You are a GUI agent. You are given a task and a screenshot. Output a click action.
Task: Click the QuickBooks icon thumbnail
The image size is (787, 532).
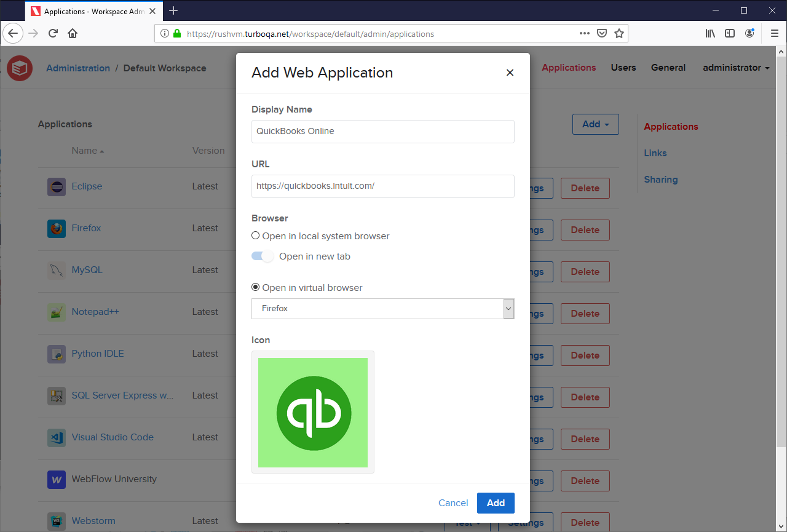tap(312, 412)
